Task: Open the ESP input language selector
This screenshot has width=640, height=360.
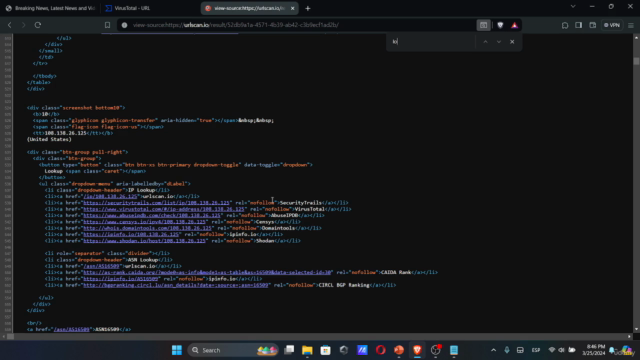Action: tap(536, 350)
